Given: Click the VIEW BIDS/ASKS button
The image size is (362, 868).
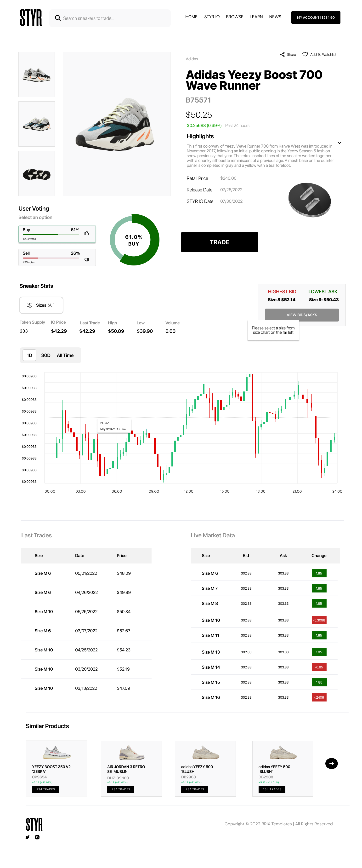Looking at the screenshot, I should pyautogui.click(x=301, y=315).
